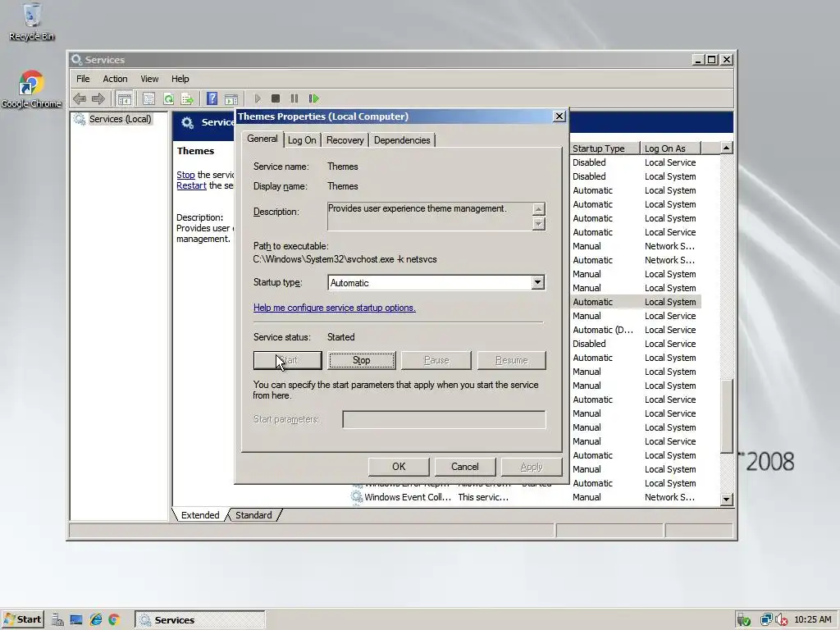The image size is (840, 630).
Task: Click the Stop Service square icon
Action: click(x=276, y=98)
